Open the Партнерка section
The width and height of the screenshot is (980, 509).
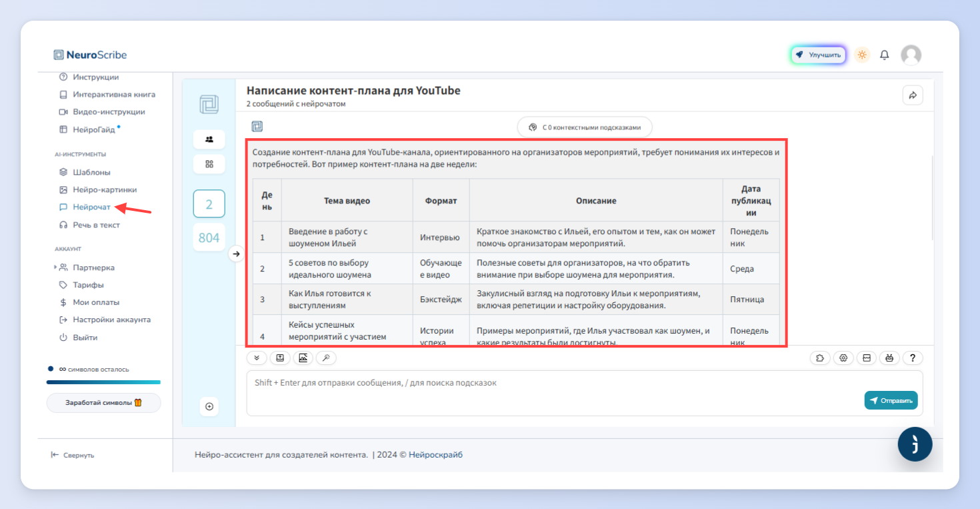[x=87, y=268]
